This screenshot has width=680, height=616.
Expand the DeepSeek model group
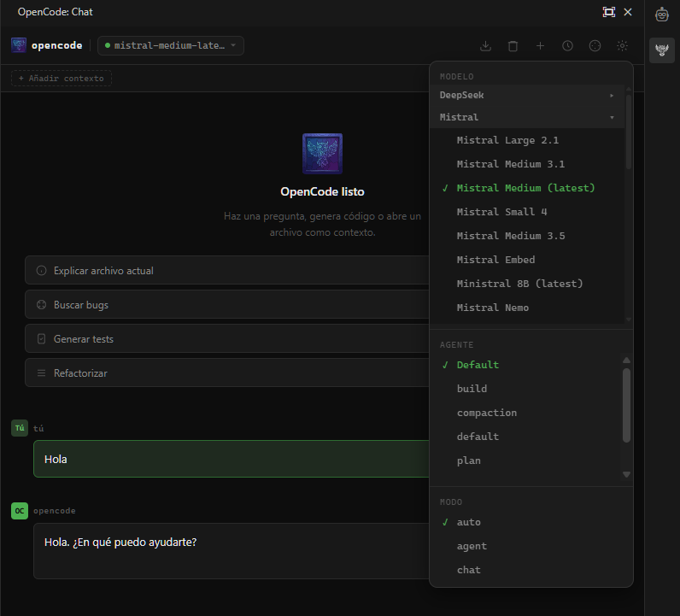(527, 96)
